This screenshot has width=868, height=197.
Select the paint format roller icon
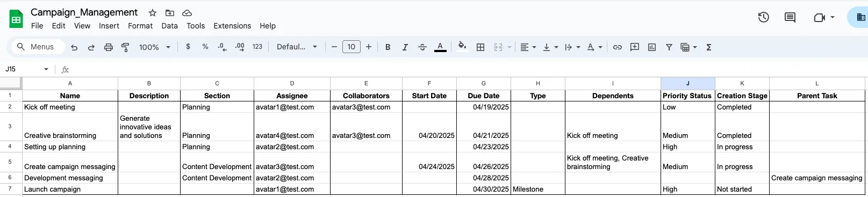click(x=125, y=47)
